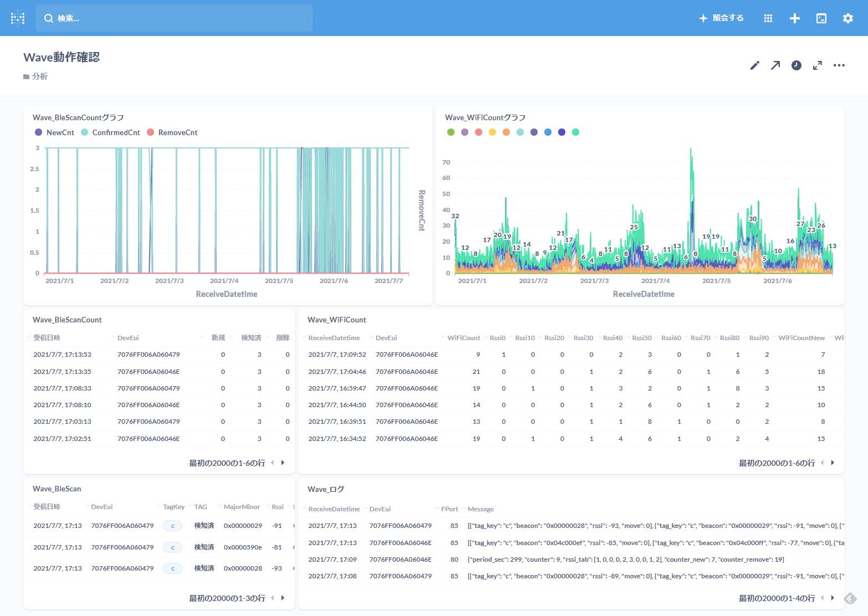Click the Metabase logo home icon

(18, 18)
